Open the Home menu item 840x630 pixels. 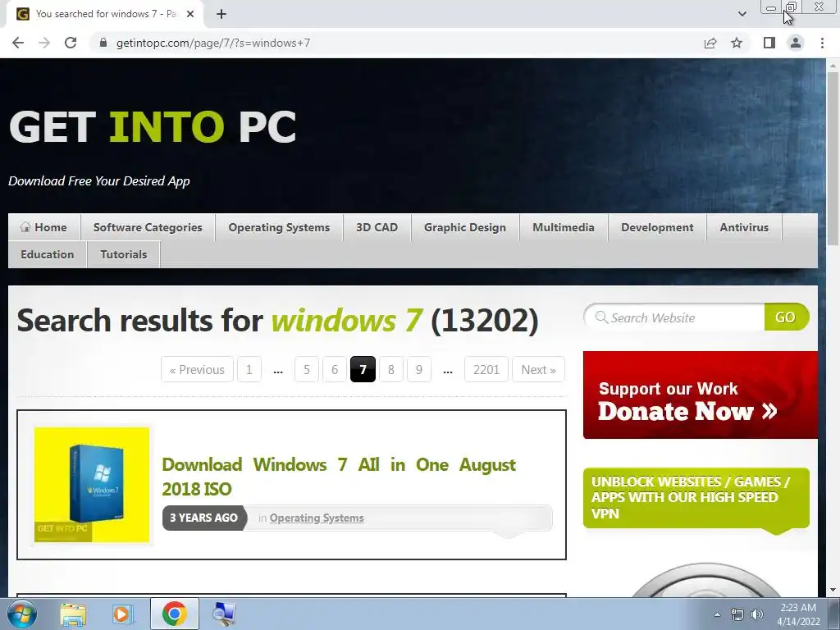tap(44, 227)
